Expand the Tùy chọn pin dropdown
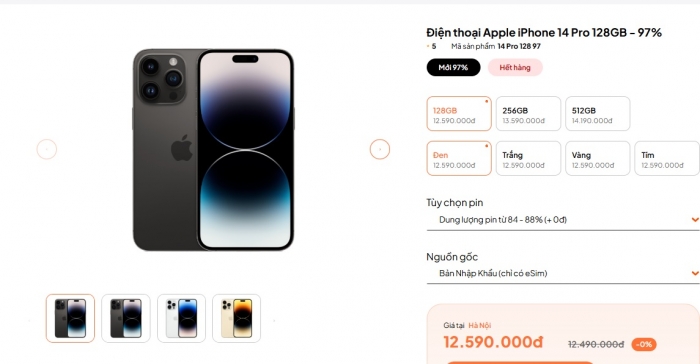This screenshot has height=364, width=700. tap(563, 220)
